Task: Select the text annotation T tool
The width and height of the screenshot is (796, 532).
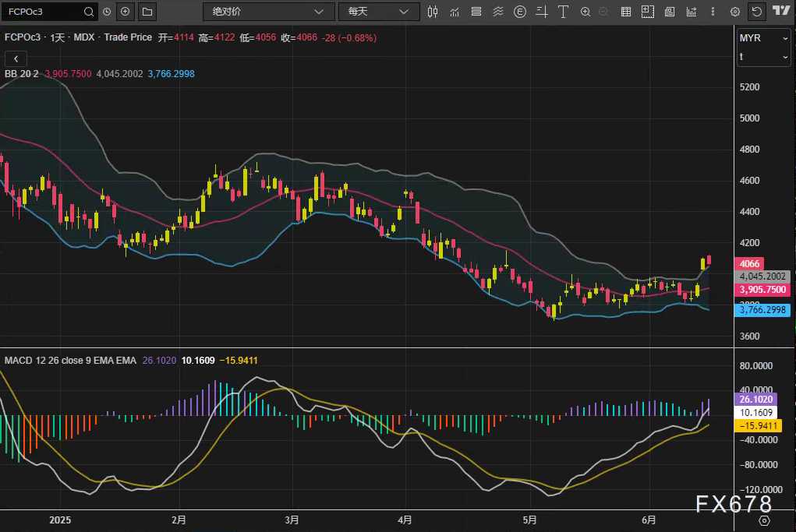Action: pos(563,12)
